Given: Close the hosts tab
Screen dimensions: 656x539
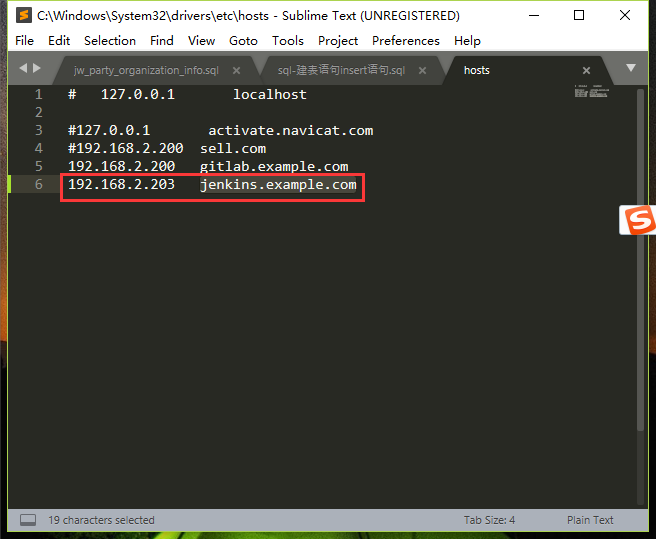Looking at the screenshot, I should tap(587, 71).
